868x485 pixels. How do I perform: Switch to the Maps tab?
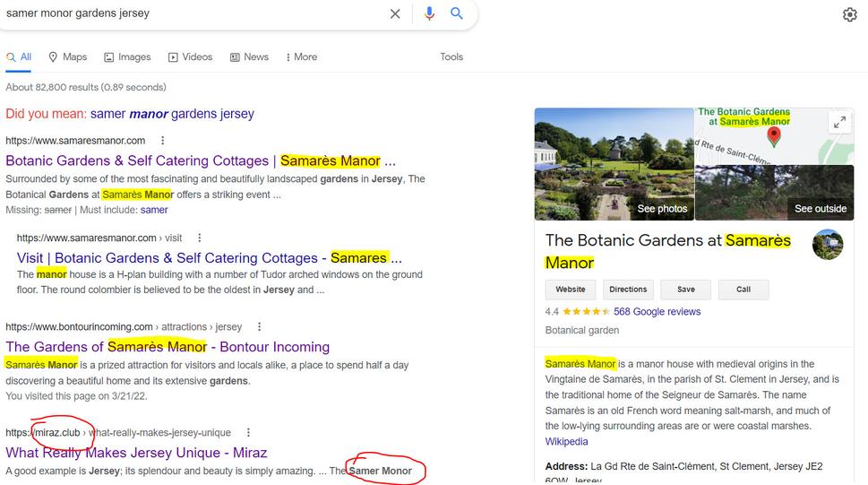click(68, 57)
